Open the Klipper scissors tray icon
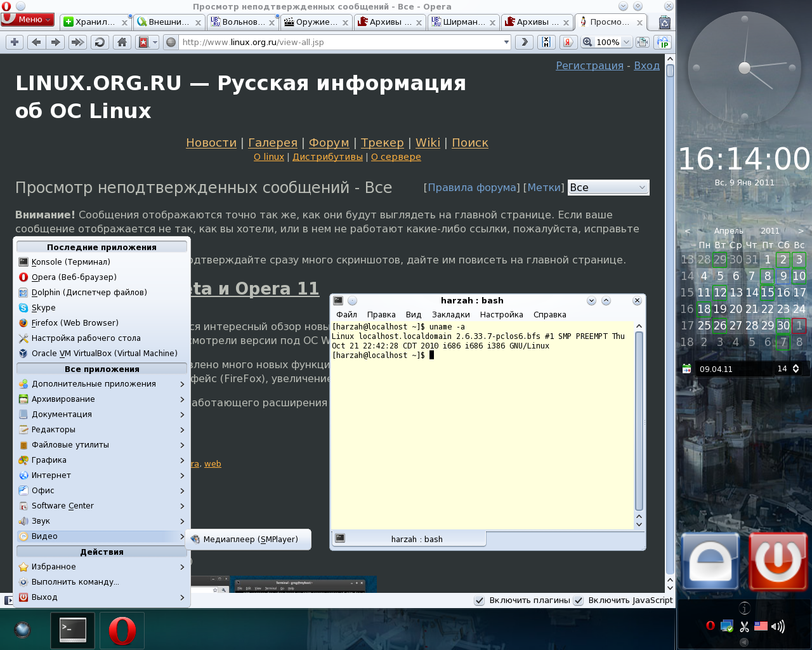Screen dimensions: 812x650 click(744, 627)
